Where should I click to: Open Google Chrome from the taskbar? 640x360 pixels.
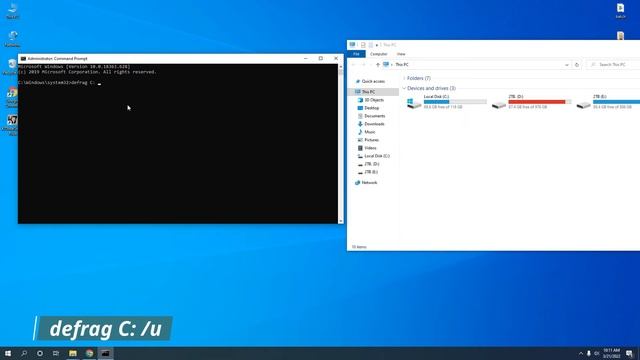tap(89, 353)
